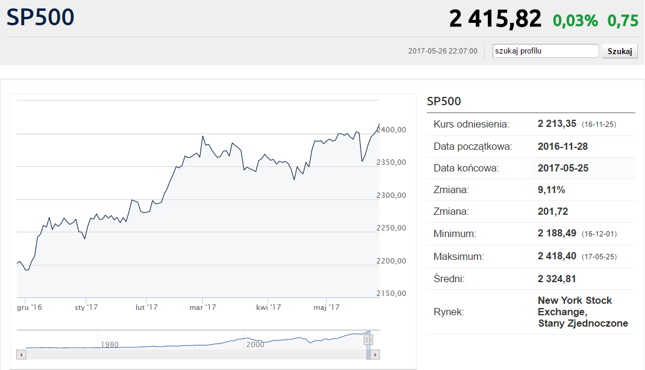Click the SP500 details panel heading
This screenshot has height=370, width=645.
click(444, 101)
